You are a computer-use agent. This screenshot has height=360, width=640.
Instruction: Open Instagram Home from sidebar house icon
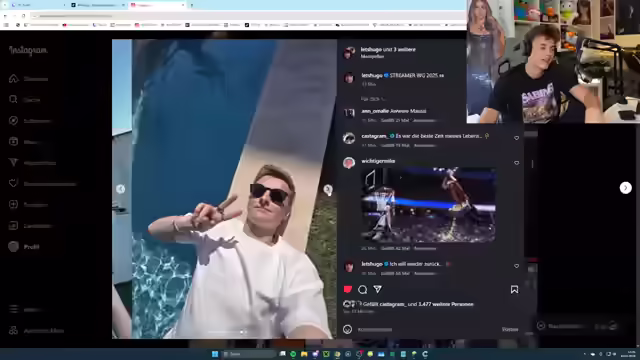point(13,78)
